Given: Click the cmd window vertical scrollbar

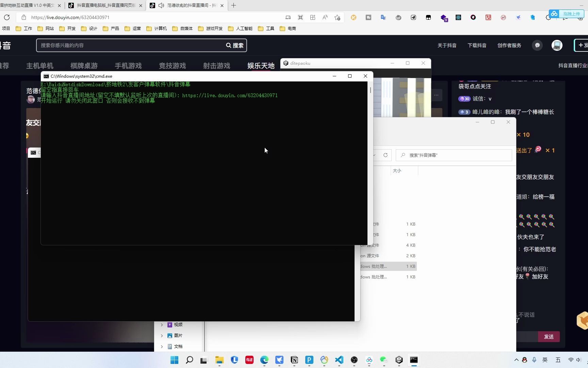Looking at the screenshot, I should tap(370, 162).
